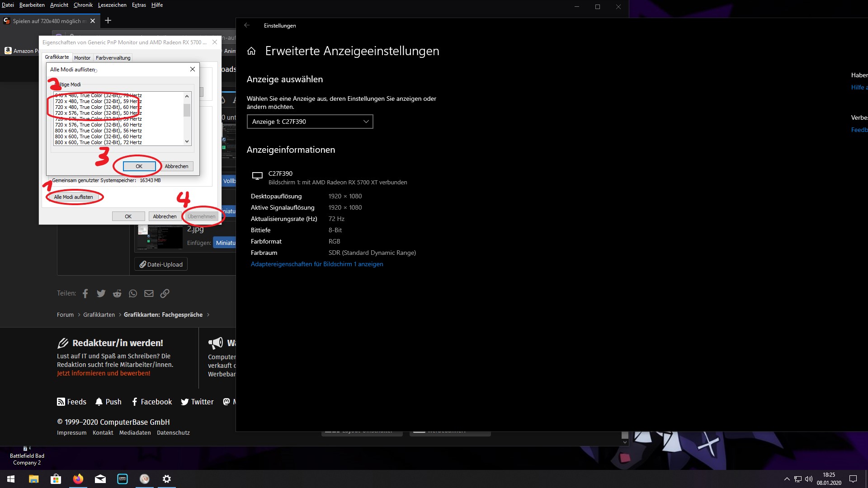868x488 pixels.
Task: Go back with the Einstellungen back arrow
Action: pyautogui.click(x=247, y=25)
